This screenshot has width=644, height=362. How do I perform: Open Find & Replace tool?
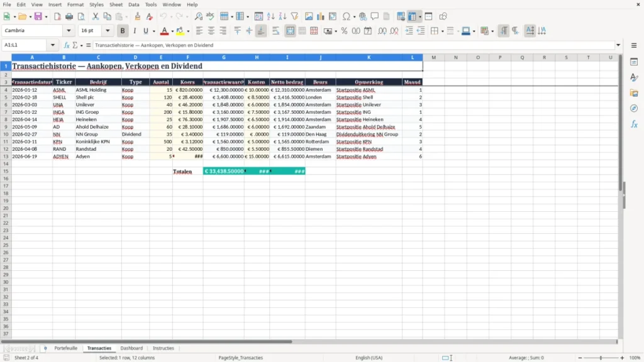[x=198, y=16]
